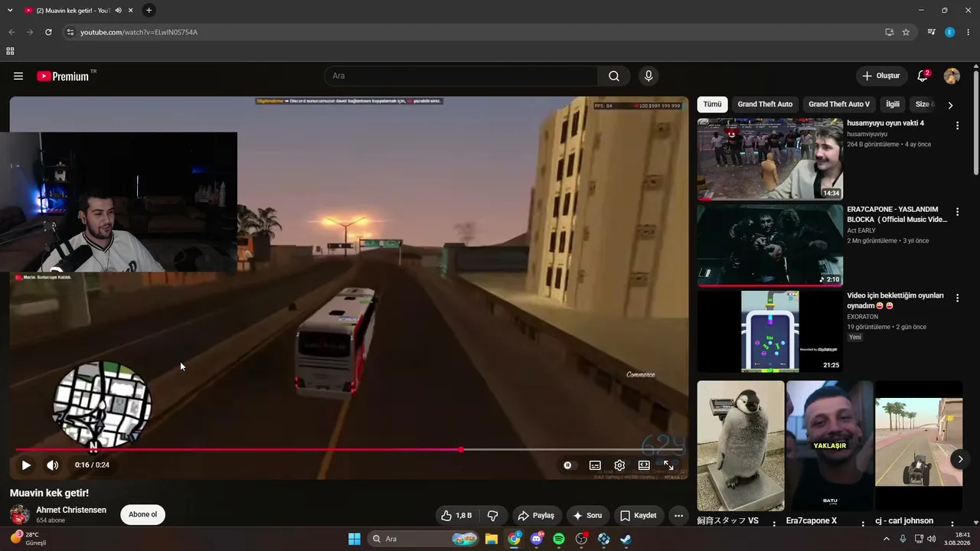980x551 pixels.
Task: Open the cj - carl johnson Short thumbnail
Action: point(919,446)
